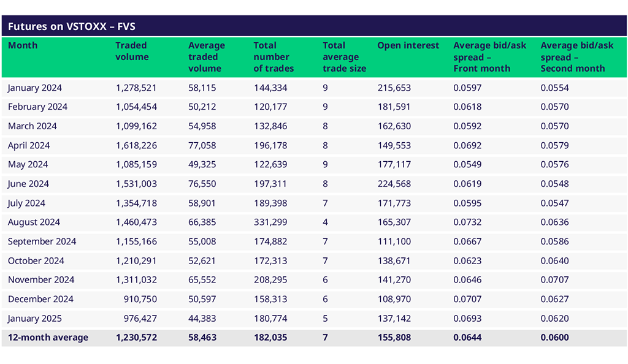628x364 pixels.
Task: Click the August 2024 front month spread 0.0732
Action: (x=467, y=222)
